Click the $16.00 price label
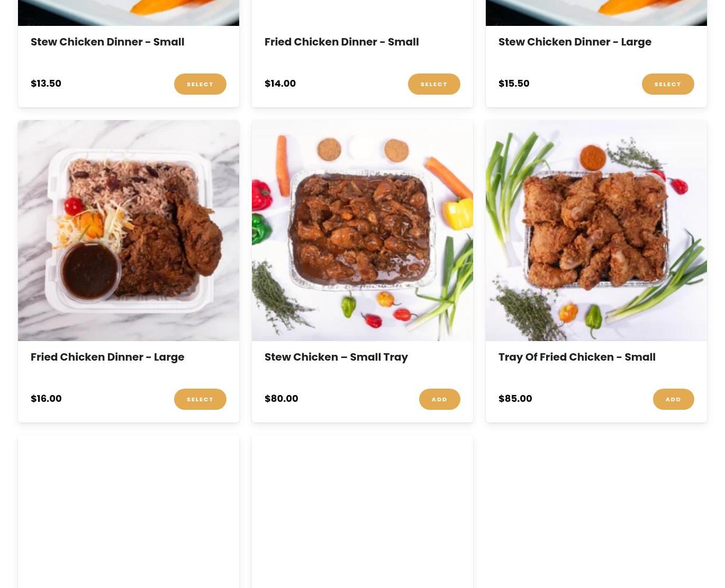 pyautogui.click(x=46, y=399)
